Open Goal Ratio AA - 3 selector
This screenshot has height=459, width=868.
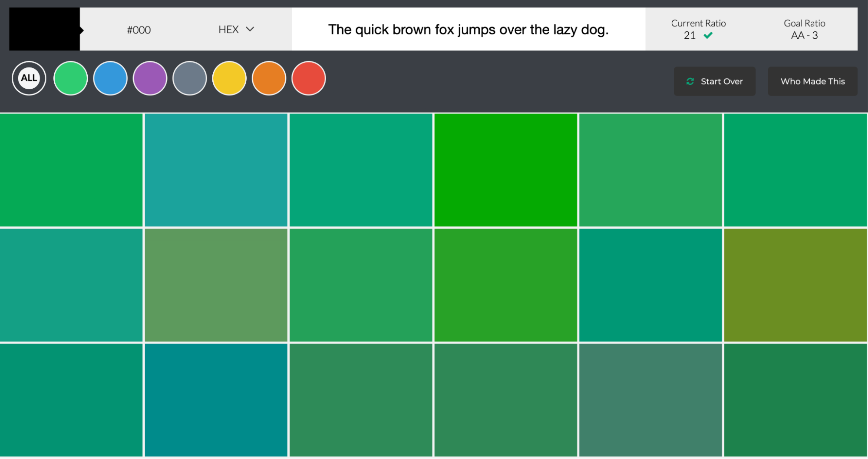pyautogui.click(x=804, y=35)
